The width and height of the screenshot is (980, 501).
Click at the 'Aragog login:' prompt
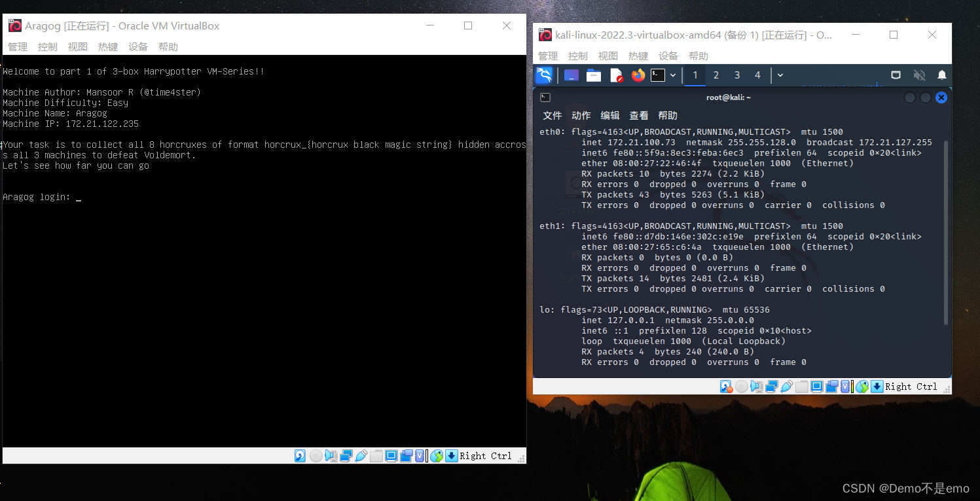point(42,197)
